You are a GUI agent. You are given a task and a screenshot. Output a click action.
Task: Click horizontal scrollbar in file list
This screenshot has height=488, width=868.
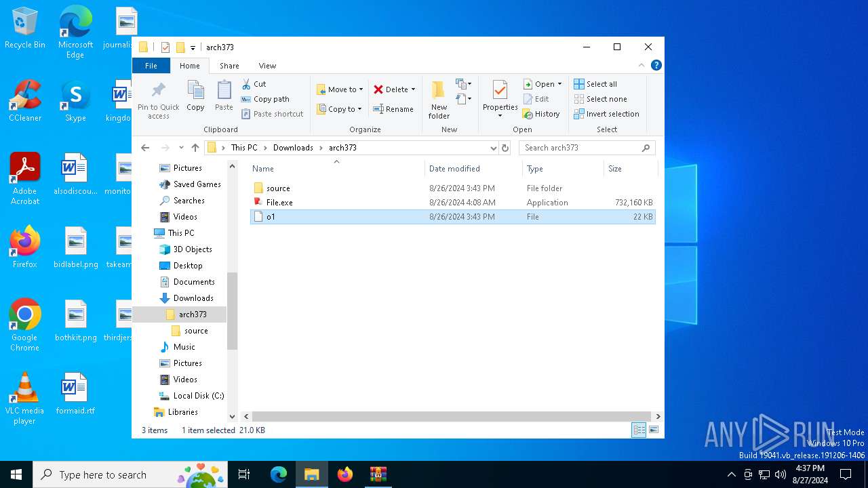(x=452, y=416)
